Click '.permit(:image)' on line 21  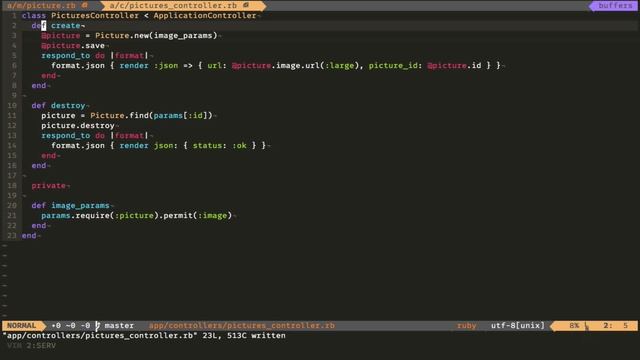[195, 216]
